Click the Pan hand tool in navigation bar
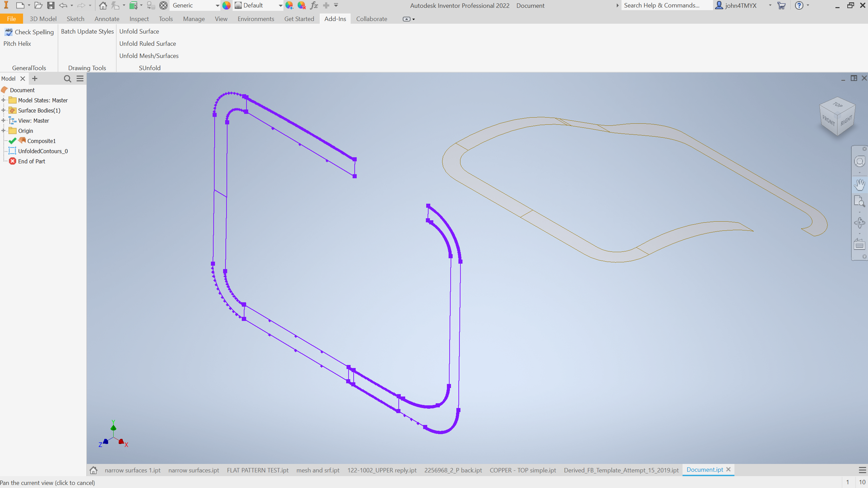The width and height of the screenshot is (868, 488). coord(860,185)
